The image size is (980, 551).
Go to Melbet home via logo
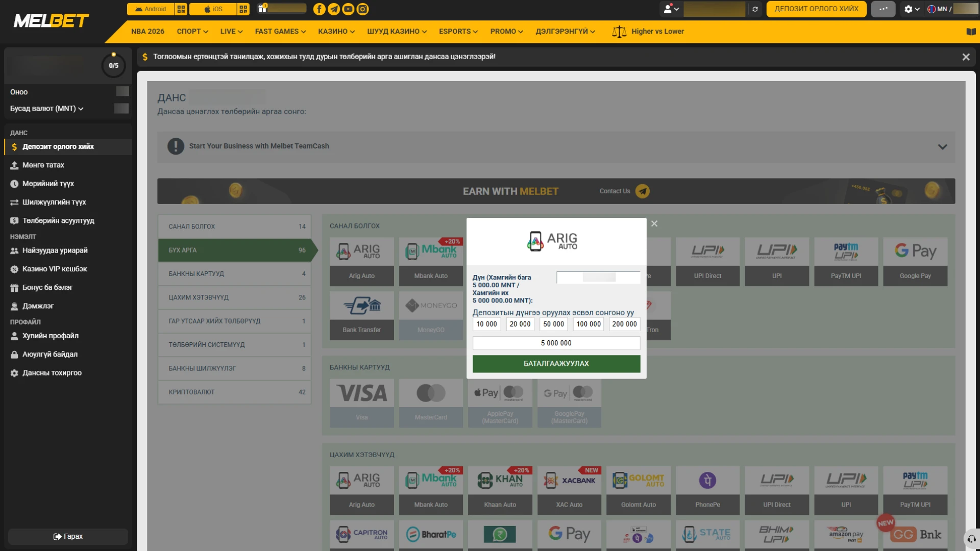51,21
